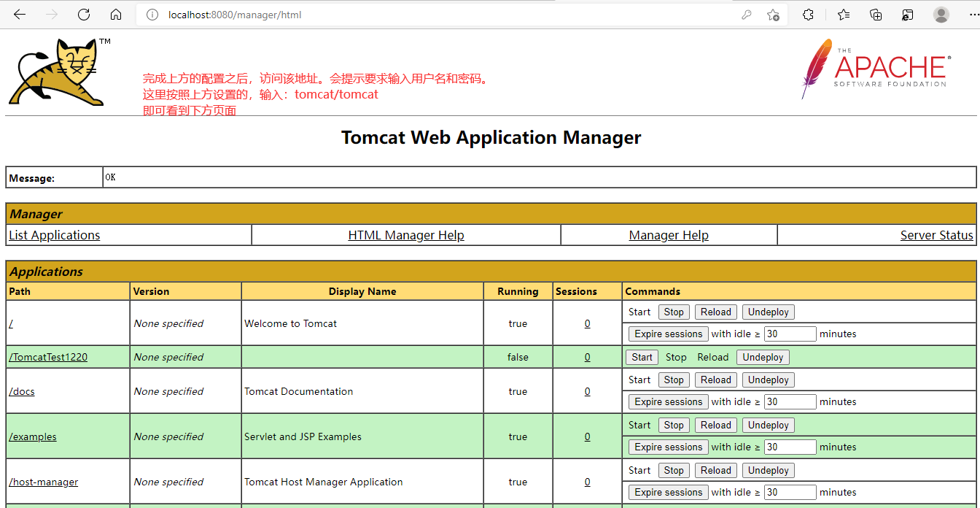Click idle minutes field for root application
The image size is (980, 508).
click(790, 334)
